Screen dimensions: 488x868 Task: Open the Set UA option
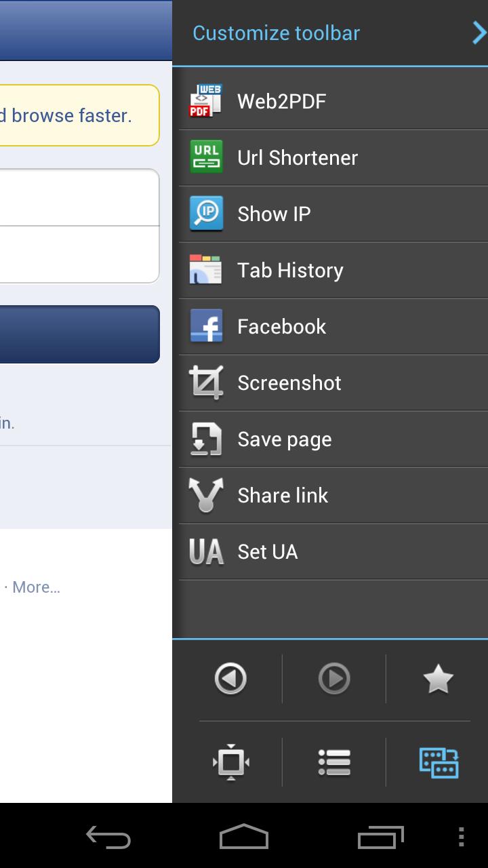333,551
